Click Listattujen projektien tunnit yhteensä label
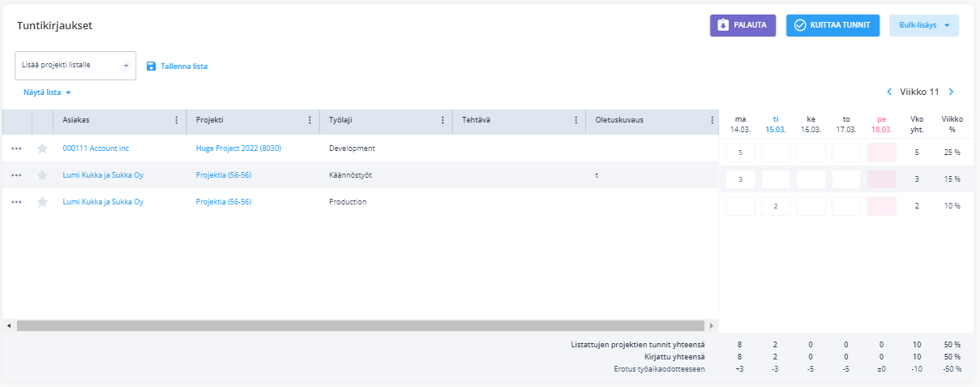The image size is (980, 387). point(638,345)
